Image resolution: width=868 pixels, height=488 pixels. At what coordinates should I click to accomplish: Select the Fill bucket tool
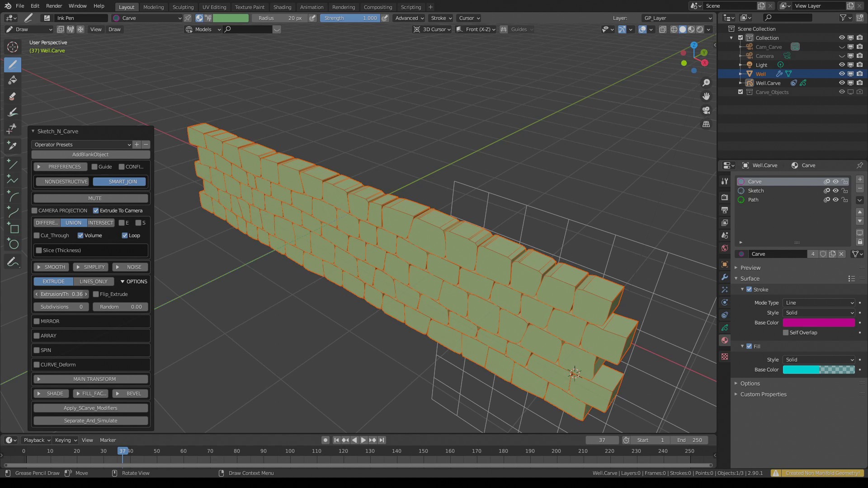pyautogui.click(x=13, y=80)
